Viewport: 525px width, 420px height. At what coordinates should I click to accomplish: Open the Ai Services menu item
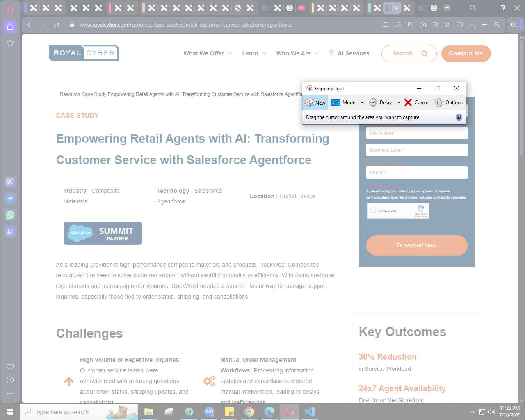349,53
